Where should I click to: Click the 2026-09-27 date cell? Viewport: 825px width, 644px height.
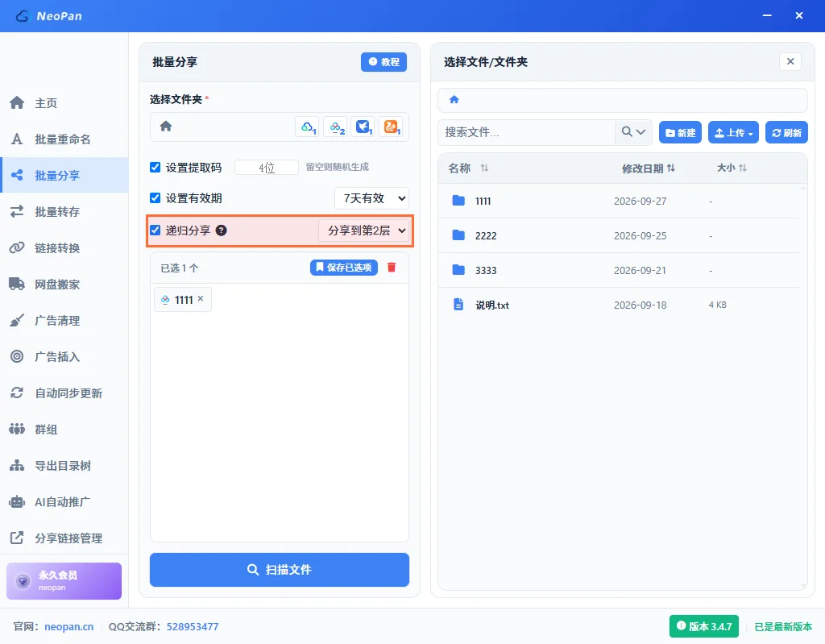pyautogui.click(x=641, y=202)
